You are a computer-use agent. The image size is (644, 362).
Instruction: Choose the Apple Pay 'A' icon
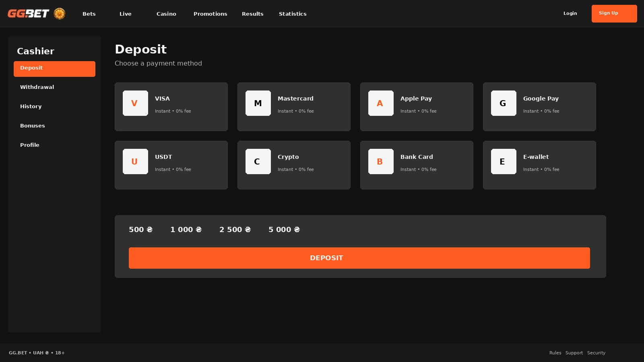pos(381,103)
